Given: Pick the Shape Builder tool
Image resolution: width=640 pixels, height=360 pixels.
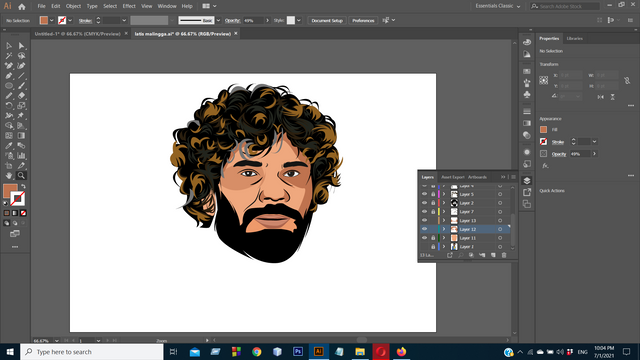Looking at the screenshot, I should [x=9, y=126].
